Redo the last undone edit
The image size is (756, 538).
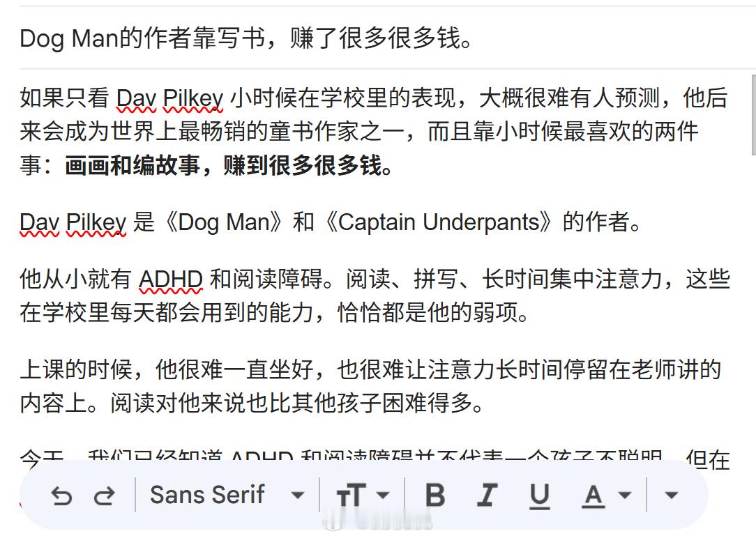tap(104, 495)
